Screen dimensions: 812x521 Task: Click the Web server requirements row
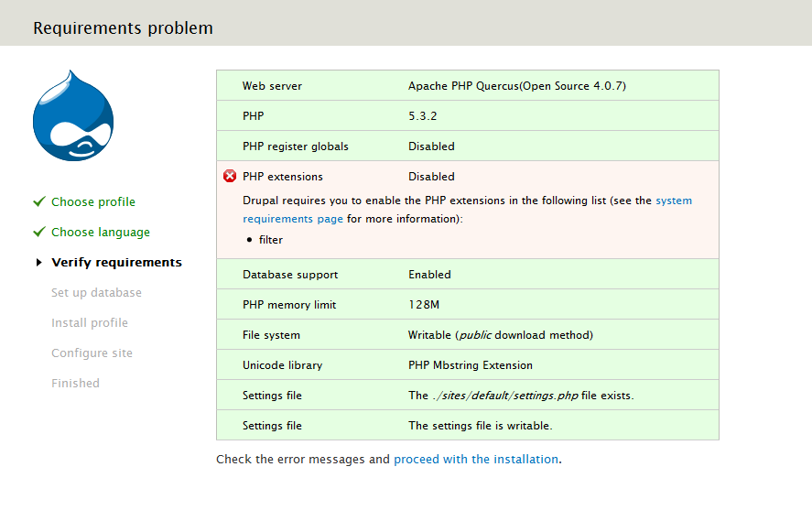point(467,86)
